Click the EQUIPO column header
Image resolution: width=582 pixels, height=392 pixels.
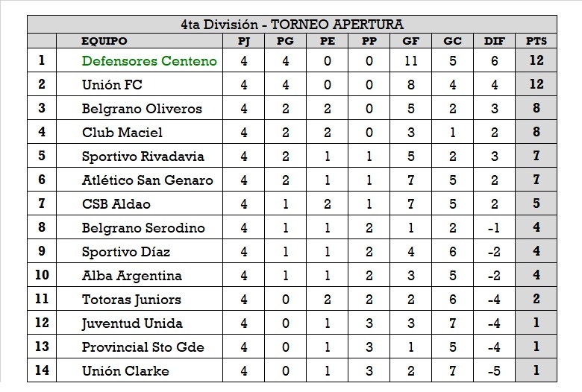pos(104,42)
